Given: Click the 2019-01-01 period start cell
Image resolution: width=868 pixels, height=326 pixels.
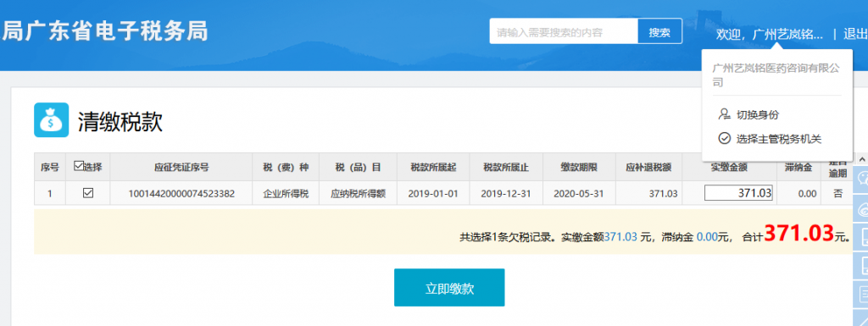Looking at the screenshot, I should (433, 193).
